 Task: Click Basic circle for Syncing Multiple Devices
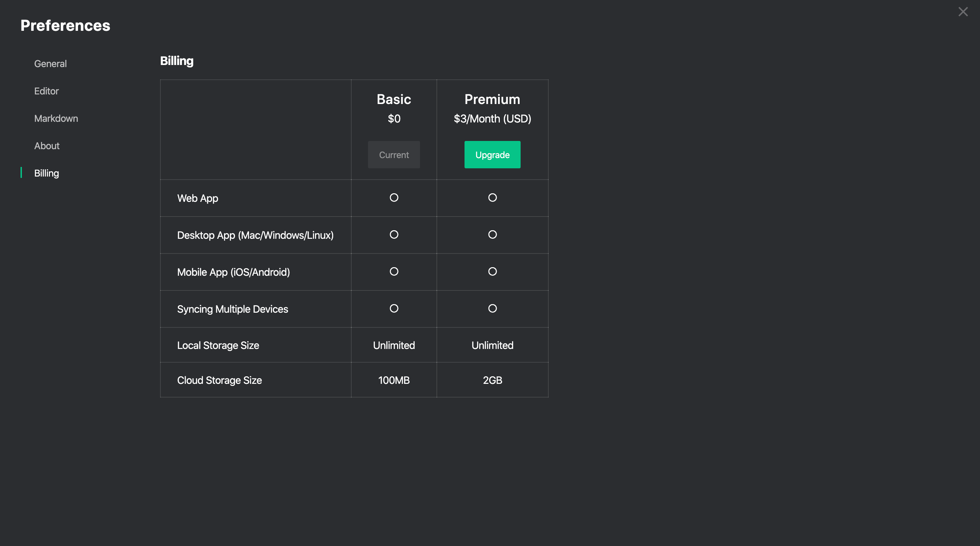coord(394,308)
